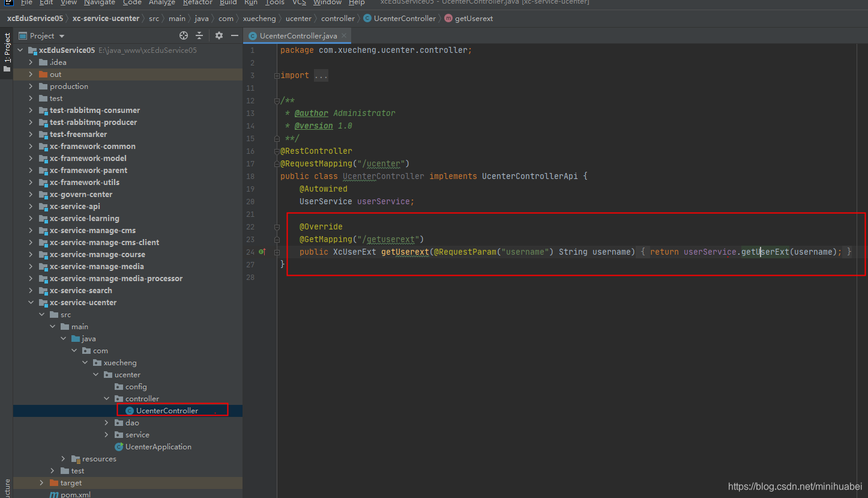Click the locate/scroll-from-source target icon

(x=184, y=36)
